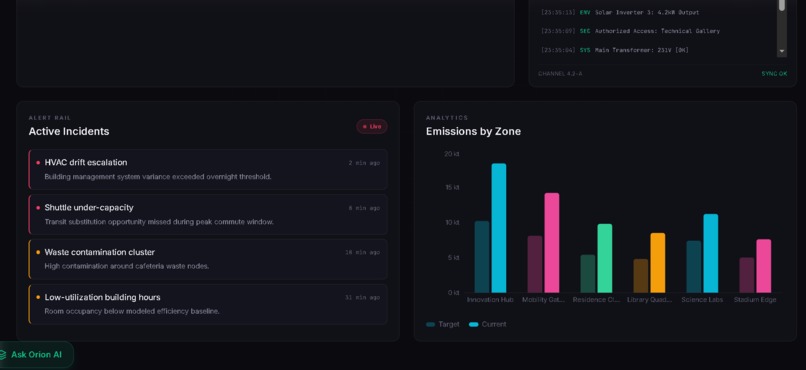Screen dimensions: 806x370
Task: Click the Library Quad target bar
Action: click(641, 276)
